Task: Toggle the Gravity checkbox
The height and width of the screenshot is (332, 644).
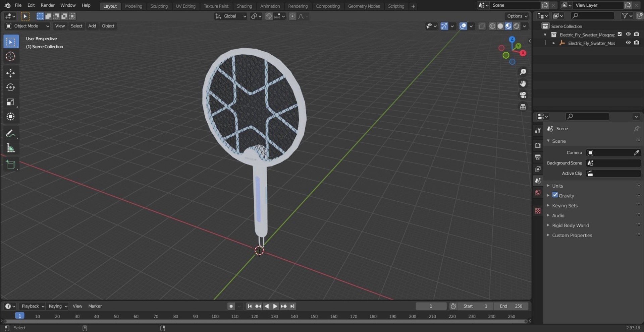Action: (x=555, y=195)
